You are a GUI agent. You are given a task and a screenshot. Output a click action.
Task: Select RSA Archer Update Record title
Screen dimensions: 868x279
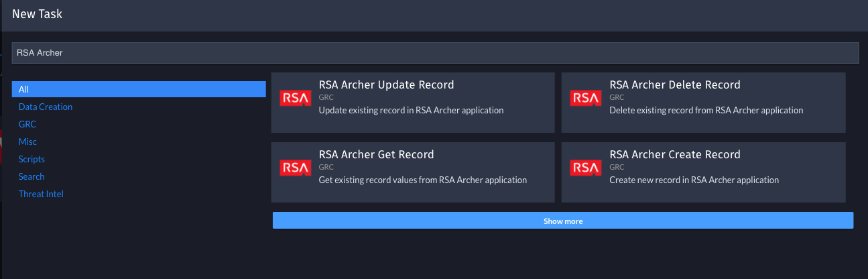[x=387, y=85]
